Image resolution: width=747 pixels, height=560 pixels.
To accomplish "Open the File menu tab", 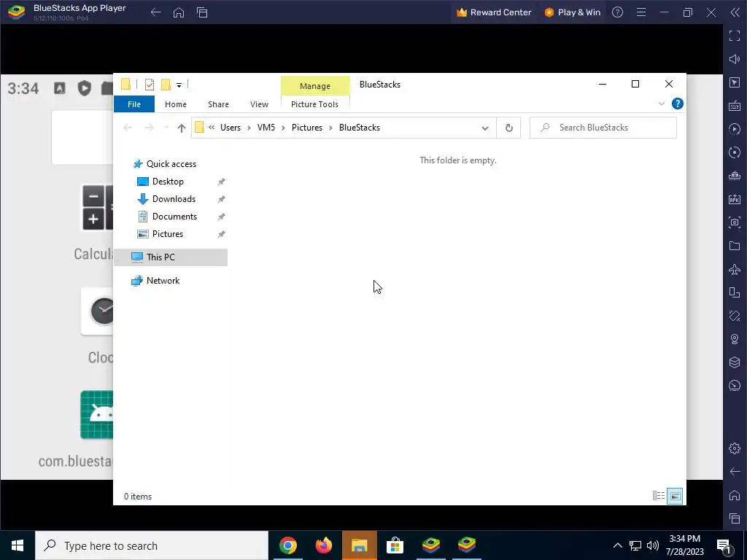I will click(x=134, y=104).
